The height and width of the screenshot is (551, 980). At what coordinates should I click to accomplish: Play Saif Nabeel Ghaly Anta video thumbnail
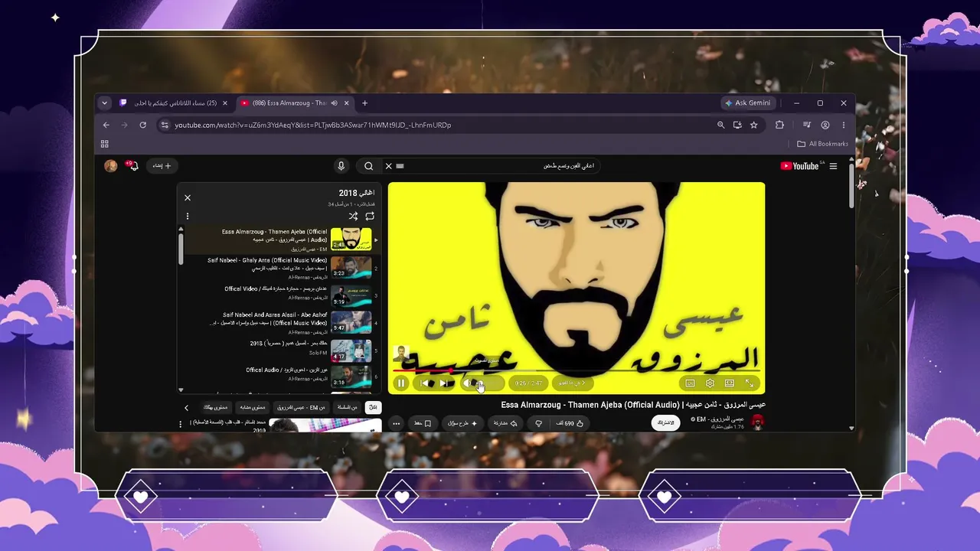pyautogui.click(x=351, y=268)
